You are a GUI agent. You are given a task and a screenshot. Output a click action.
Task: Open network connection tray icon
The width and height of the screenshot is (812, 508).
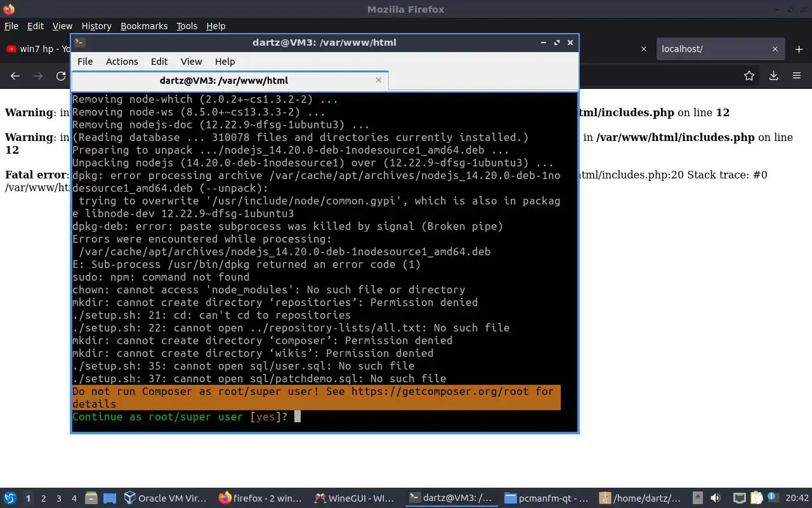click(x=739, y=498)
